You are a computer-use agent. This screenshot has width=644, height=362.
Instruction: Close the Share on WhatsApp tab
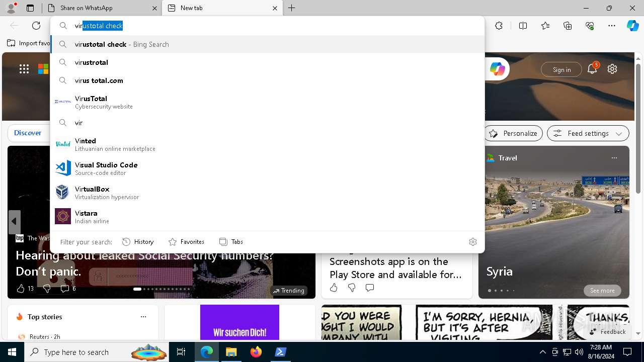[154, 8]
